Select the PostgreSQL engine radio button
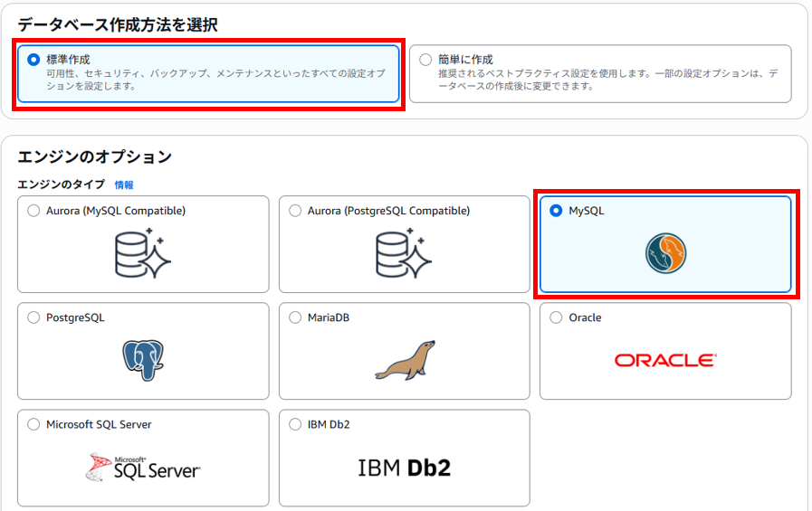Viewport: 812px width, 511px height. pyautogui.click(x=33, y=317)
